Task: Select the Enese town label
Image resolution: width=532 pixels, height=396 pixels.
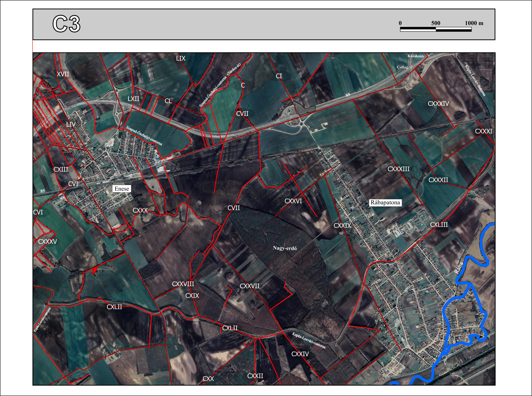Action: (x=122, y=189)
